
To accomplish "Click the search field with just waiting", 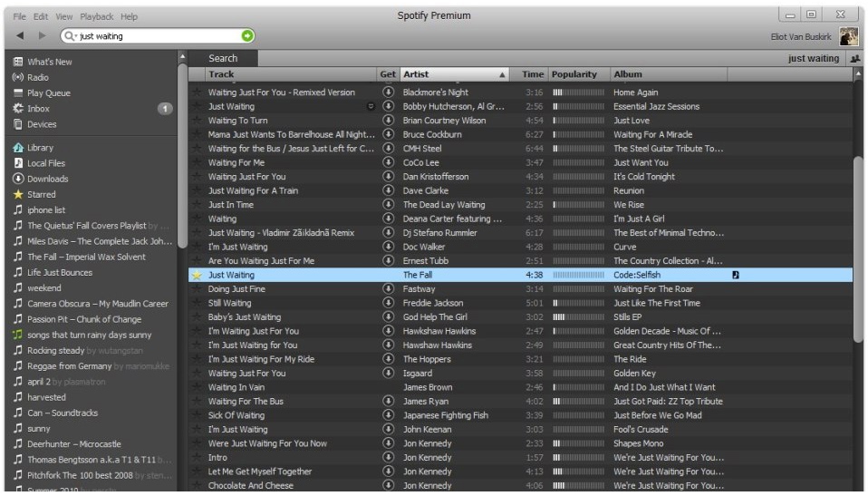I will click(x=158, y=36).
